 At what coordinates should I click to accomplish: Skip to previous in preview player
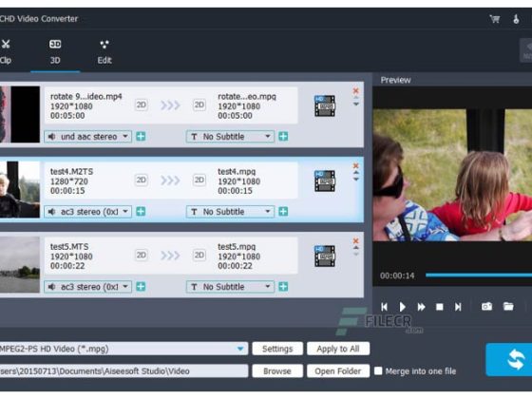pyautogui.click(x=384, y=307)
